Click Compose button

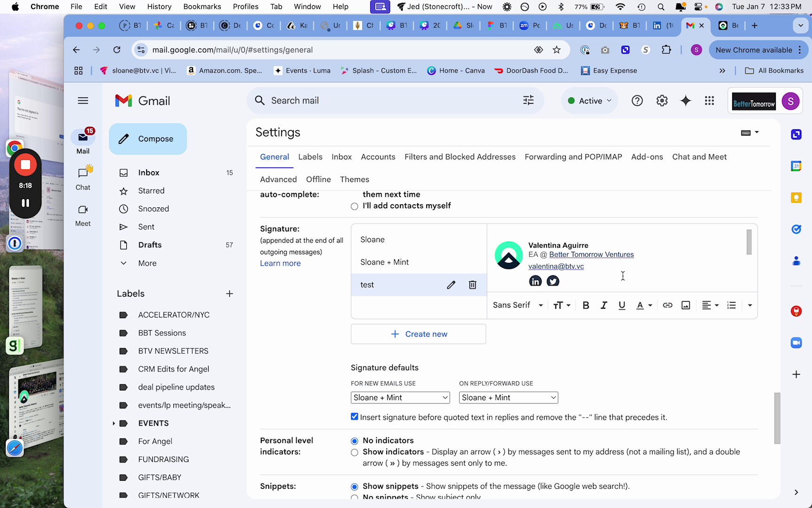[x=148, y=139]
